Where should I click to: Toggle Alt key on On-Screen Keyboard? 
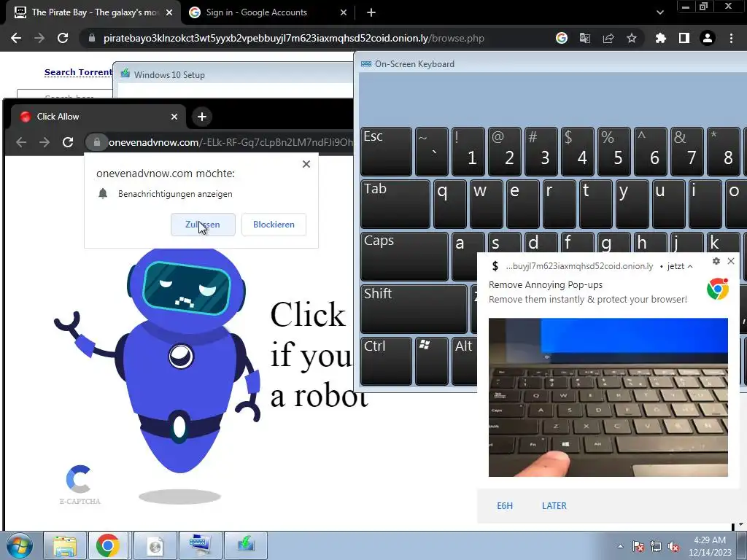pos(465,361)
